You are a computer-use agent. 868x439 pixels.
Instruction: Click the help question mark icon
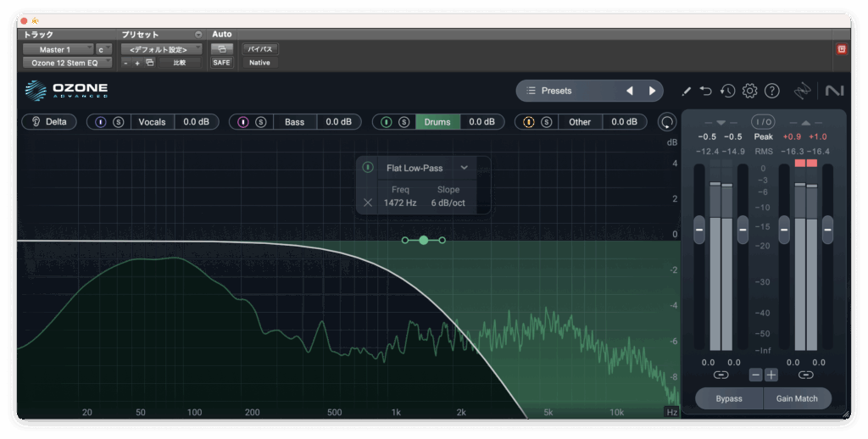point(771,91)
